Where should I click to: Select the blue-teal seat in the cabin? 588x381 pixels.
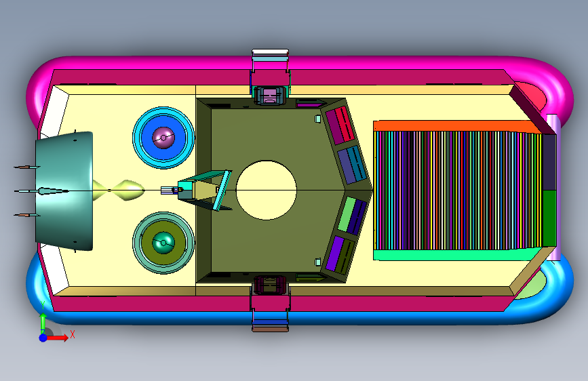tap(356, 164)
